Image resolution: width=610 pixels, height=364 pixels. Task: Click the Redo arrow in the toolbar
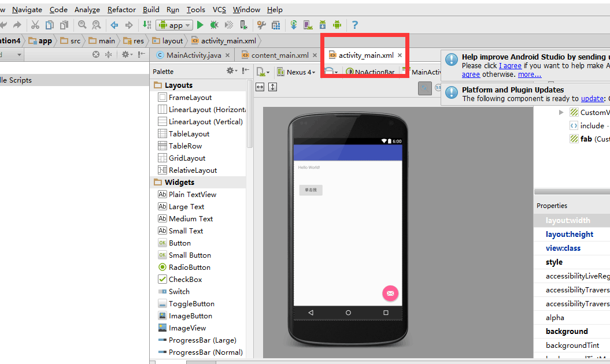[17, 25]
